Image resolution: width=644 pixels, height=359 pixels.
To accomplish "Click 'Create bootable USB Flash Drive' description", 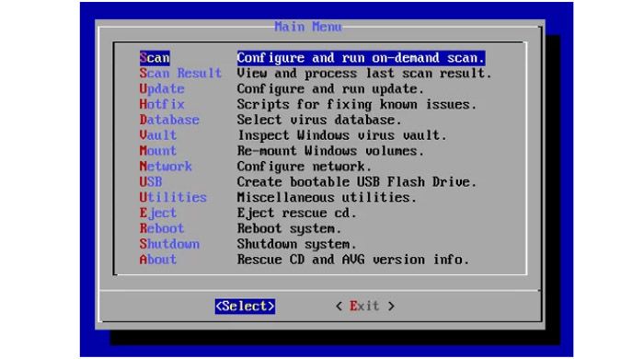I will point(357,181).
